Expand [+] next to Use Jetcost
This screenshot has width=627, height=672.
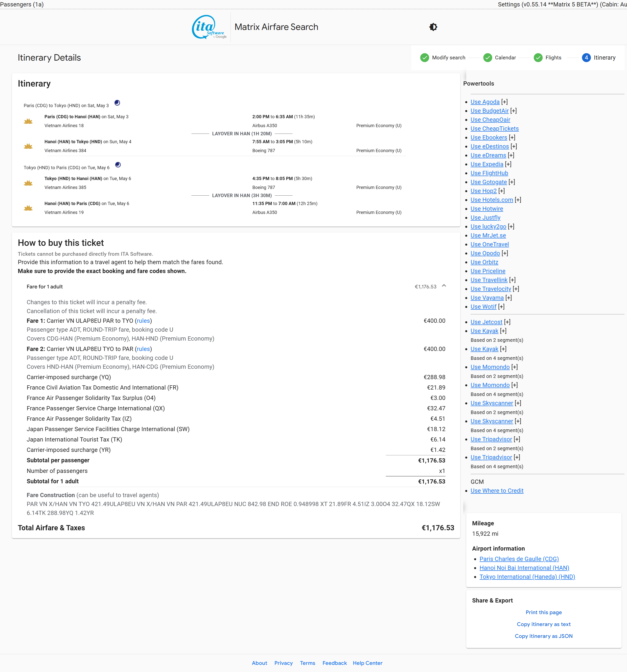pyautogui.click(x=507, y=322)
